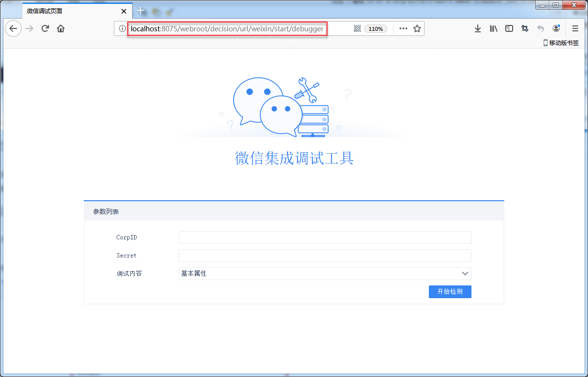This screenshot has width=588, height=377.
Task: Toggle the browser sidebar
Action: [x=509, y=29]
